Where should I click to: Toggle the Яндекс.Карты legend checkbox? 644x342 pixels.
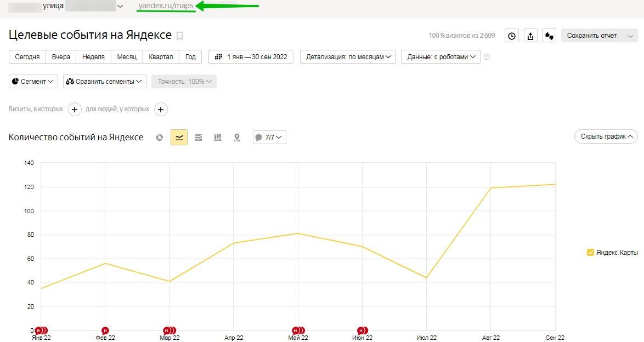tap(590, 253)
